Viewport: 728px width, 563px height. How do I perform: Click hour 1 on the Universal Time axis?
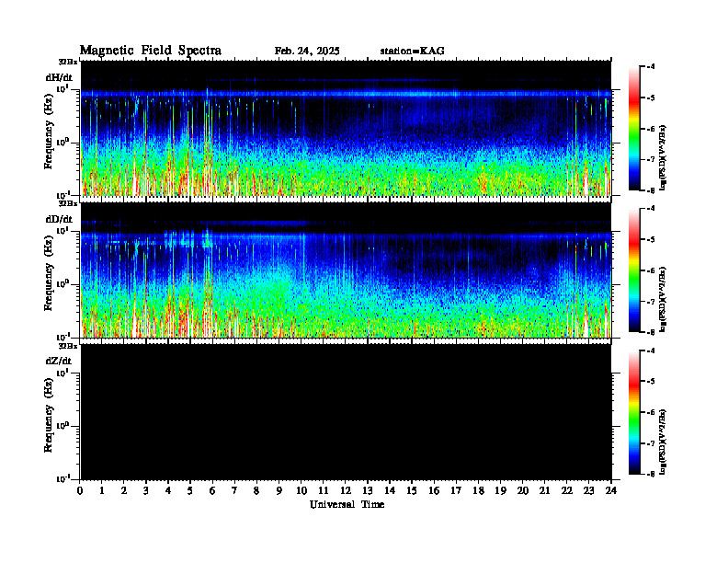(x=102, y=491)
